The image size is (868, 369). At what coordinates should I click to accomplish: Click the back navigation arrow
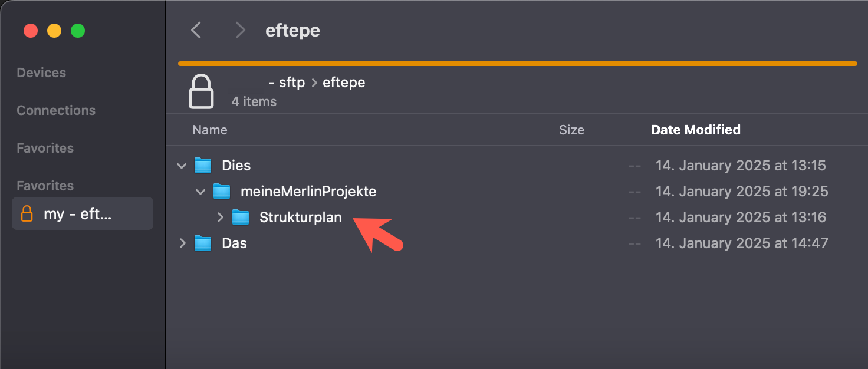196,29
